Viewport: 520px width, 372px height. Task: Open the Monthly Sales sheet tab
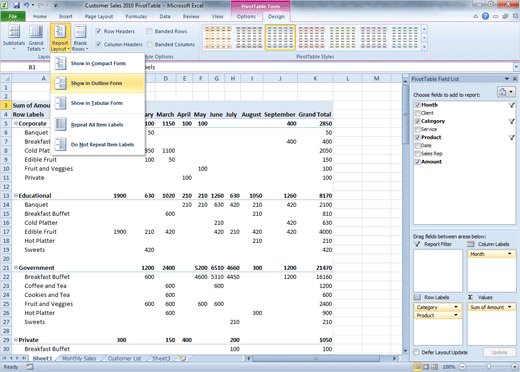79,358
